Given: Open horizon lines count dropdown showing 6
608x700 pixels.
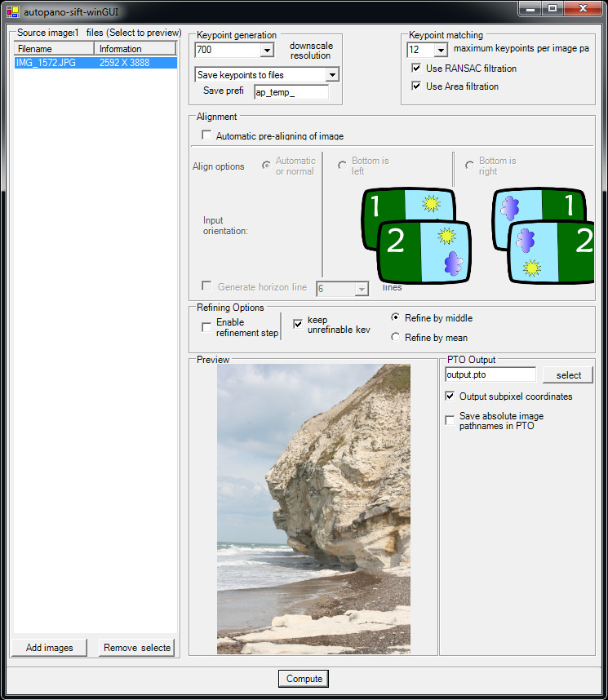Looking at the screenshot, I should click(x=362, y=290).
